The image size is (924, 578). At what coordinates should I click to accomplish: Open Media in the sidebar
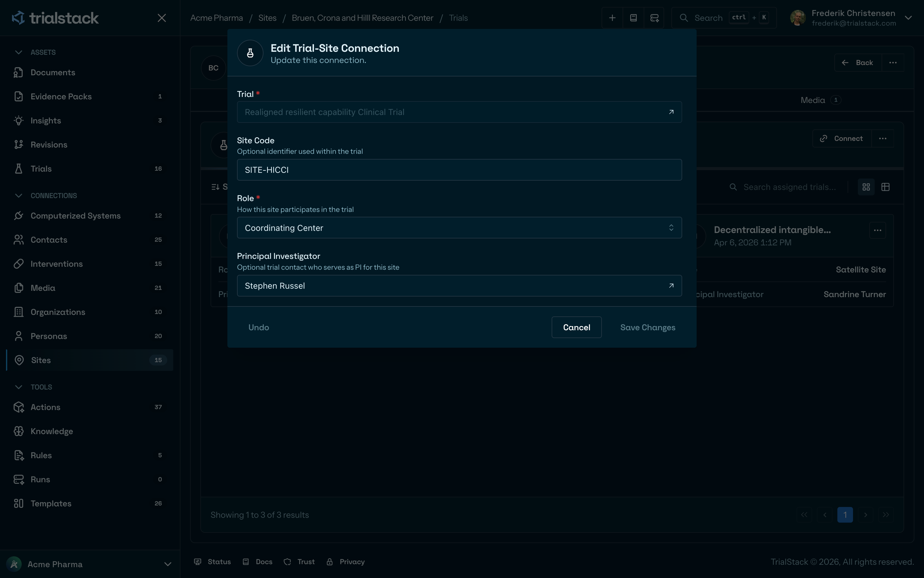(90, 288)
